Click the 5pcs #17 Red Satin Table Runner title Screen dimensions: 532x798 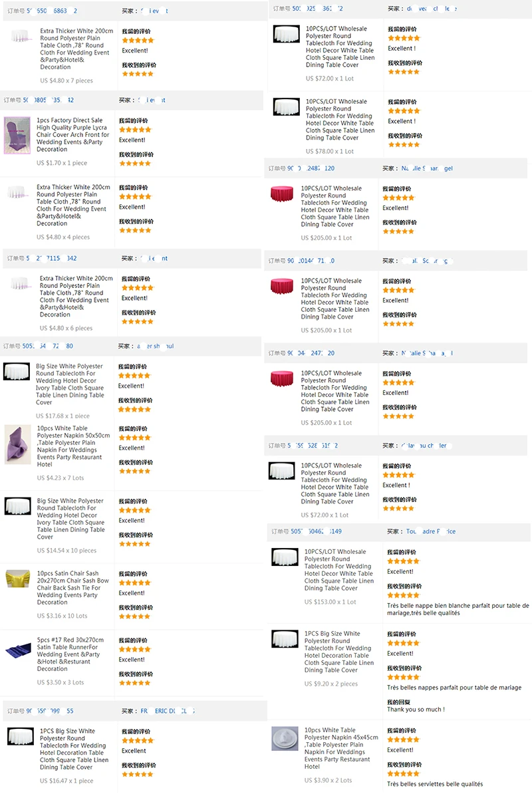(70, 654)
